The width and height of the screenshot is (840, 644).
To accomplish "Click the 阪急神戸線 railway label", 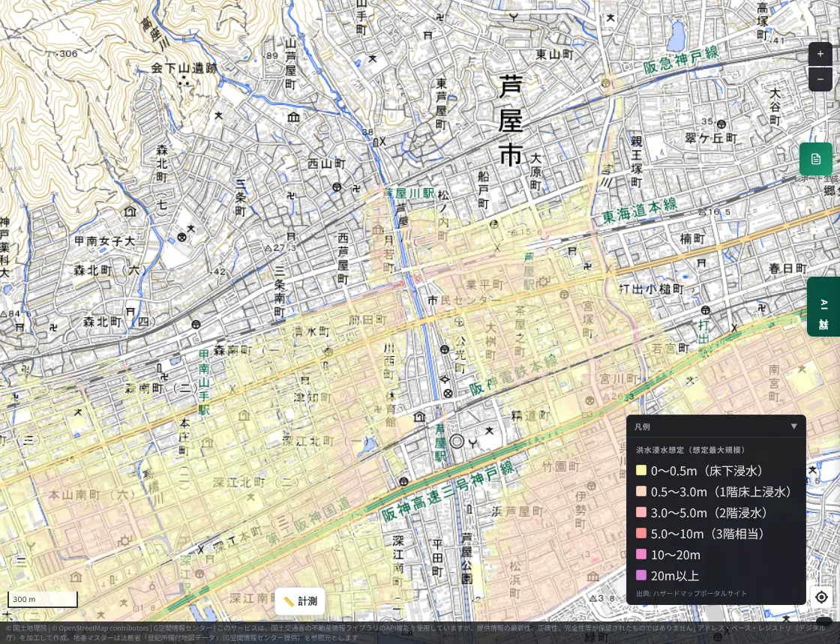I will click(x=680, y=59).
